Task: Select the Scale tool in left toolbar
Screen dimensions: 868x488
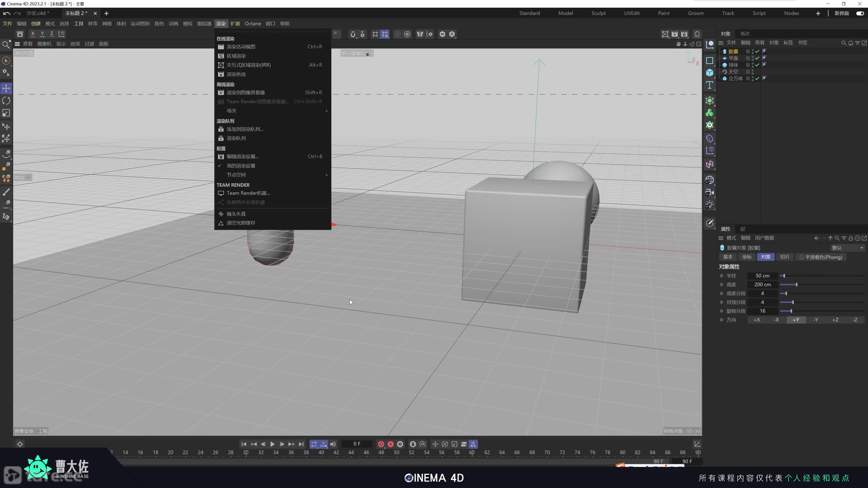Action: (x=6, y=113)
